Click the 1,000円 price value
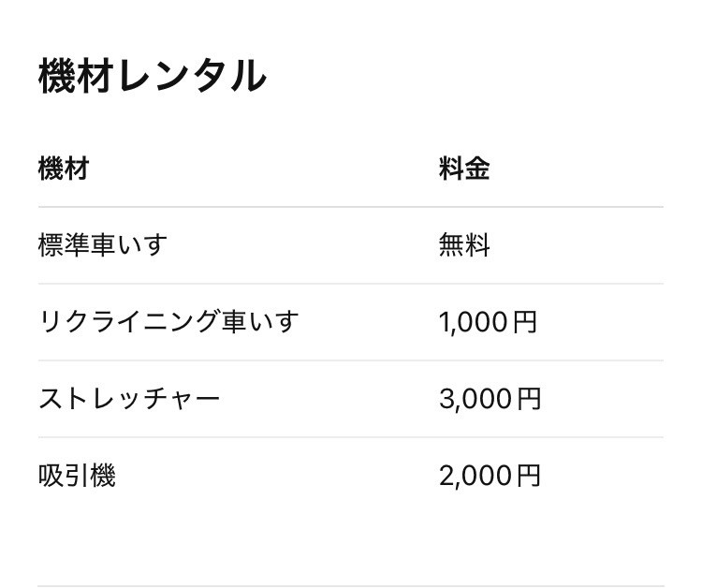Image resolution: width=702 pixels, height=588 pixels. coord(488,322)
